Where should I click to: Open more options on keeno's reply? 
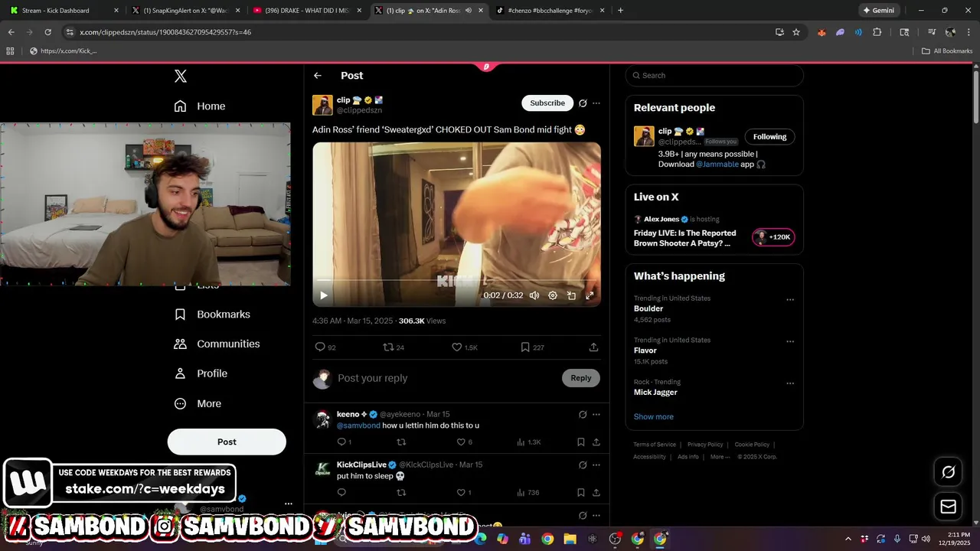[x=596, y=415]
